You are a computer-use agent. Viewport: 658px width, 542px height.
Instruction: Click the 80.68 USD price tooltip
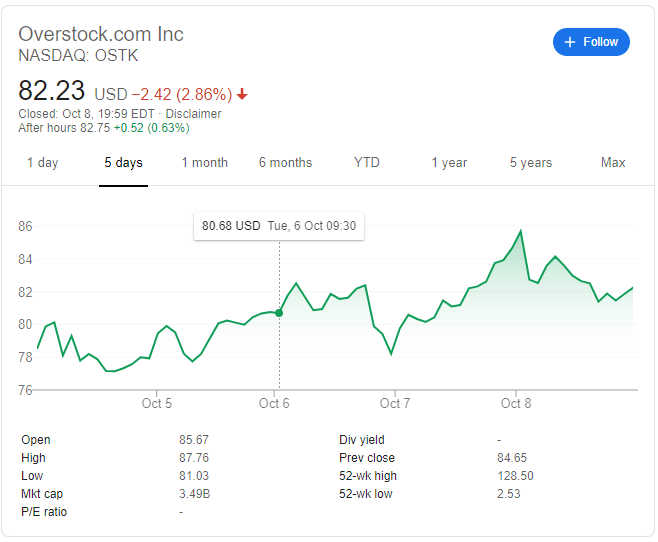pos(278,226)
